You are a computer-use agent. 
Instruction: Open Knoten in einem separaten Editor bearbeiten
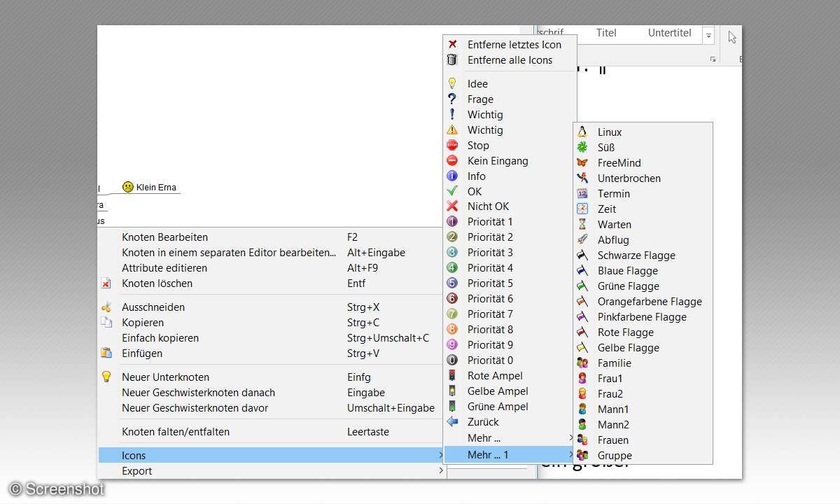(272, 252)
